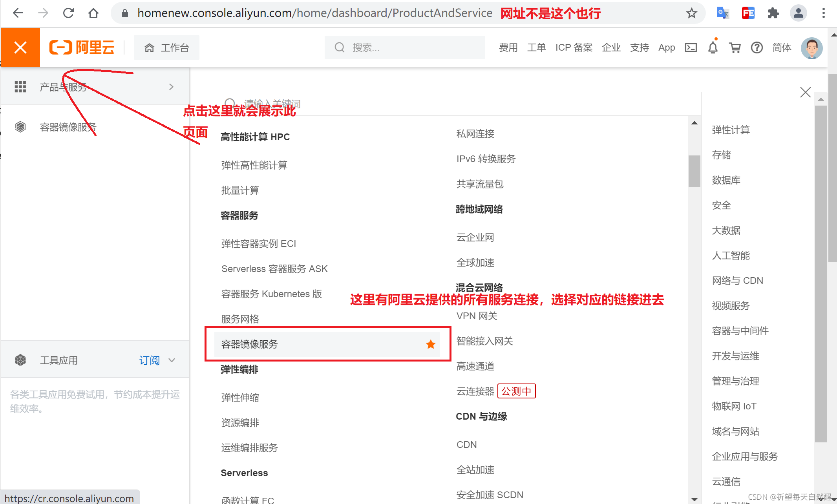The image size is (837, 504).
Task: Open 弹性高性能计算
Action: 254,165
